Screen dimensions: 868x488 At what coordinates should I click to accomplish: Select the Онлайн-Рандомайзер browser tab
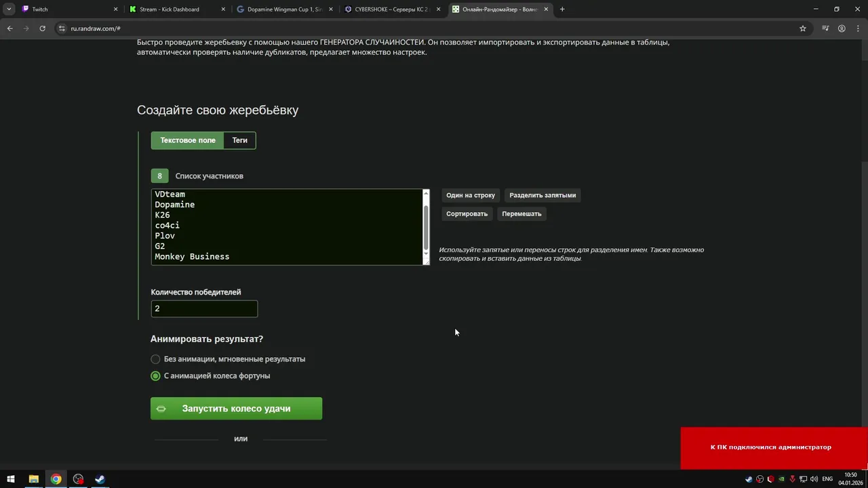coord(500,9)
